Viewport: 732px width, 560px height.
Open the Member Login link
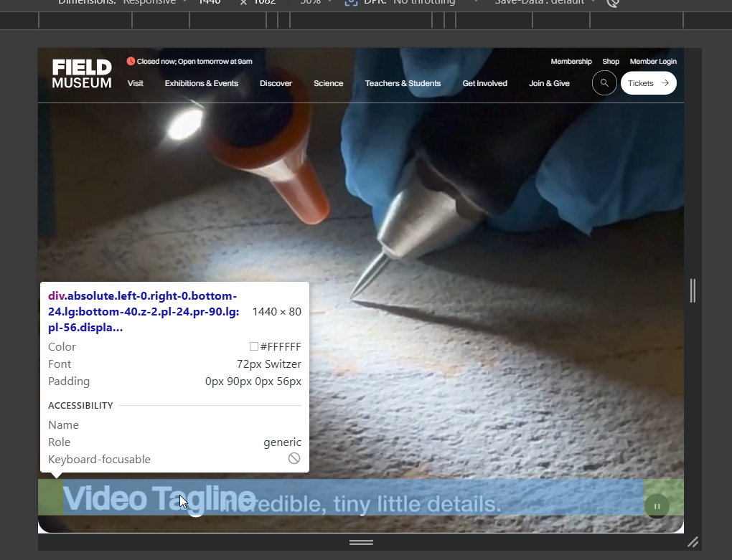653,62
